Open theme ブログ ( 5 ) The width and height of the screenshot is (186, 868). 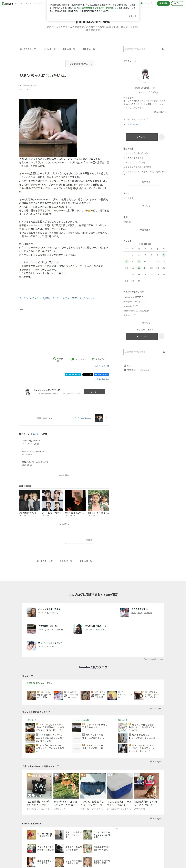pos(129,198)
